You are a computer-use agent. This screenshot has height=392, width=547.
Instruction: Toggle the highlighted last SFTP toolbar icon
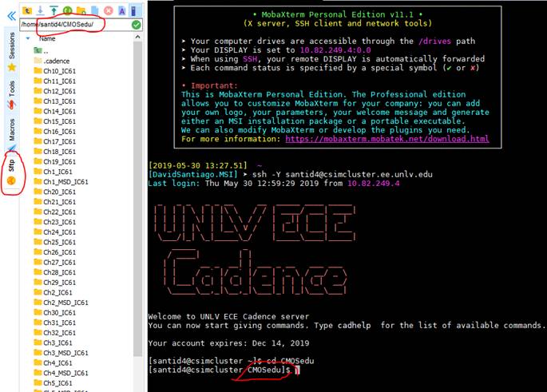[134, 10]
